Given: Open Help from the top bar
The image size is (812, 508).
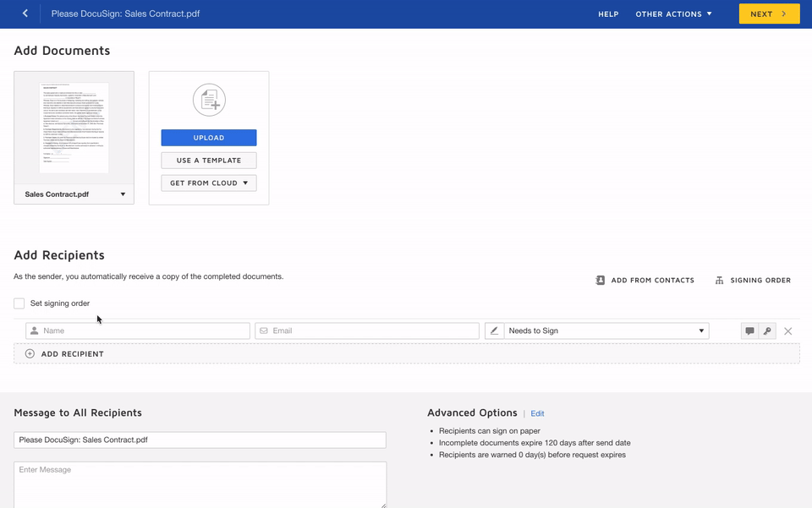Looking at the screenshot, I should click(x=608, y=14).
